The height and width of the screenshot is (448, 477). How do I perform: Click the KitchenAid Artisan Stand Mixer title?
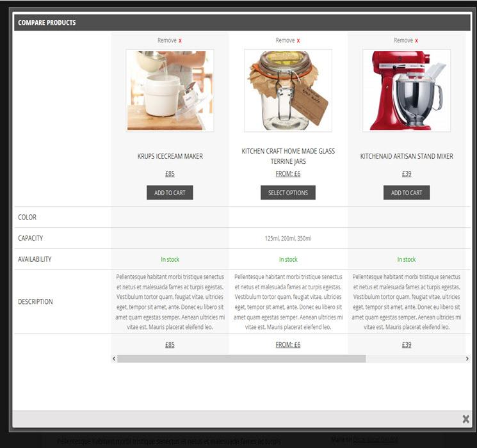pyautogui.click(x=407, y=156)
